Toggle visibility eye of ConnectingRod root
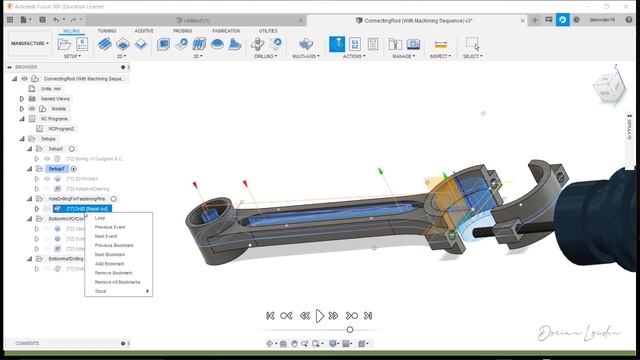This screenshot has height=360, width=640. pos(24,78)
